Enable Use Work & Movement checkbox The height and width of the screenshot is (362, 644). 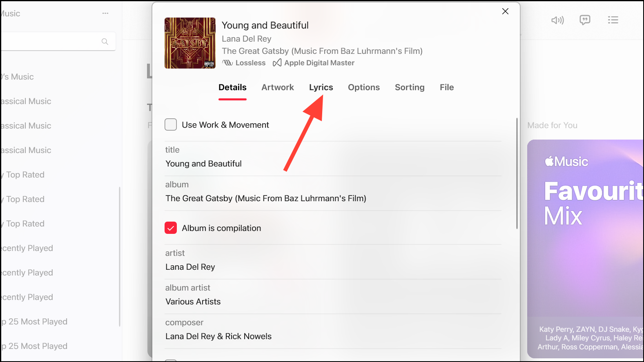(x=171, y=124)
